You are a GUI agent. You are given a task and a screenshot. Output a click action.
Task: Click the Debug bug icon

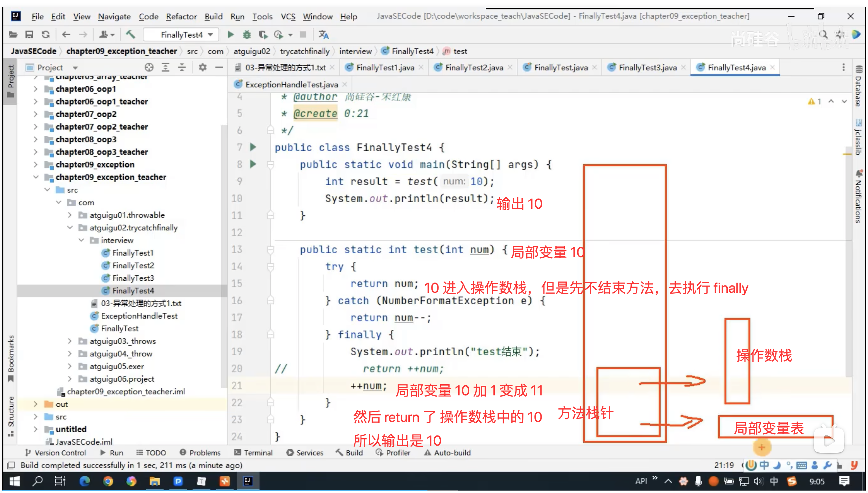(x=247, y=34)
